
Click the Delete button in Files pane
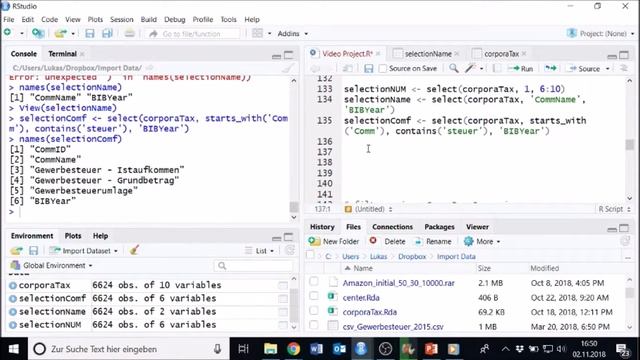pos(387,242)
